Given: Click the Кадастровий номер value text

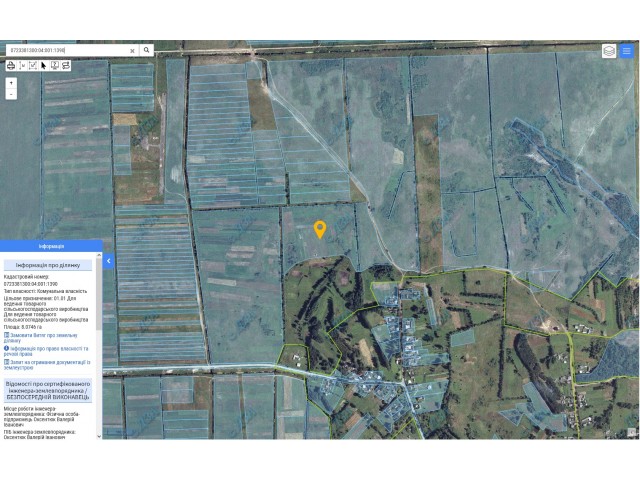Looking at the screenshot, I should point(31,283).
